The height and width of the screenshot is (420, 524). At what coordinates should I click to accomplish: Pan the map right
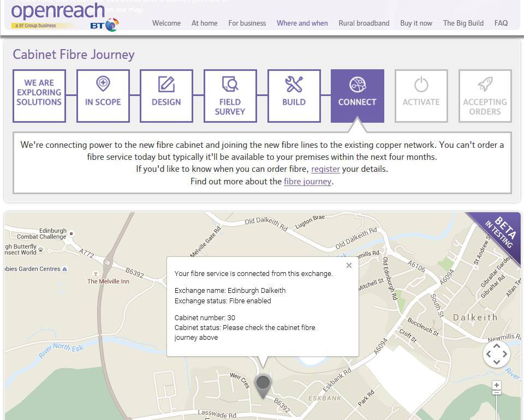pyautogui.click(x=504, y=354)
